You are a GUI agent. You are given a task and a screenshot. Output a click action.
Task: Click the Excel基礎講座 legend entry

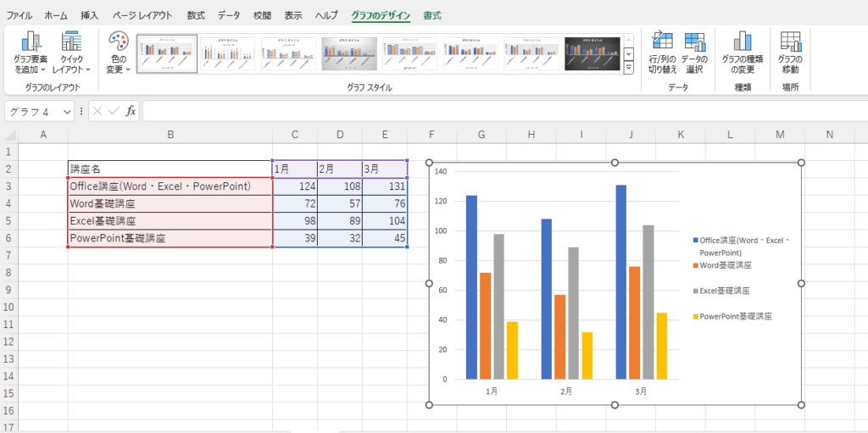(722, 290)
